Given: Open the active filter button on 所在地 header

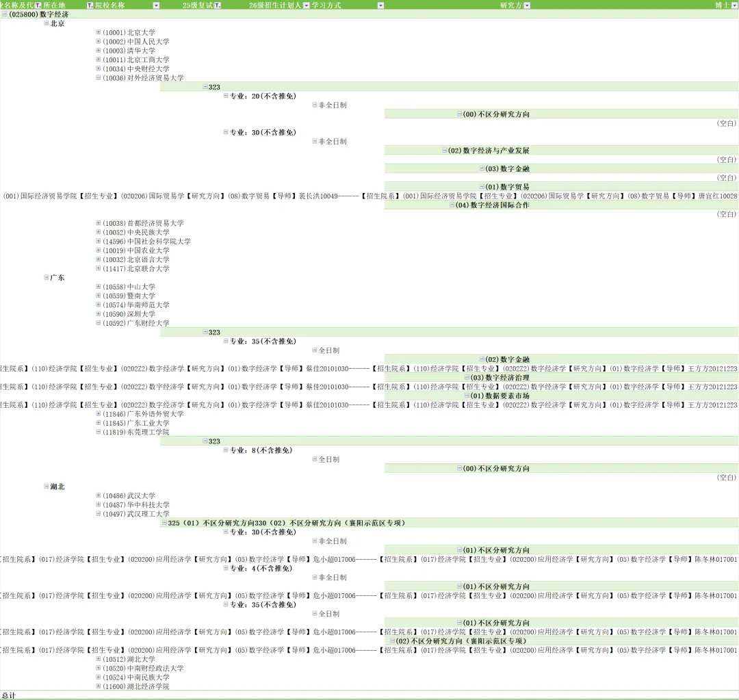Looking at the screenshot, I should [90, 5].
